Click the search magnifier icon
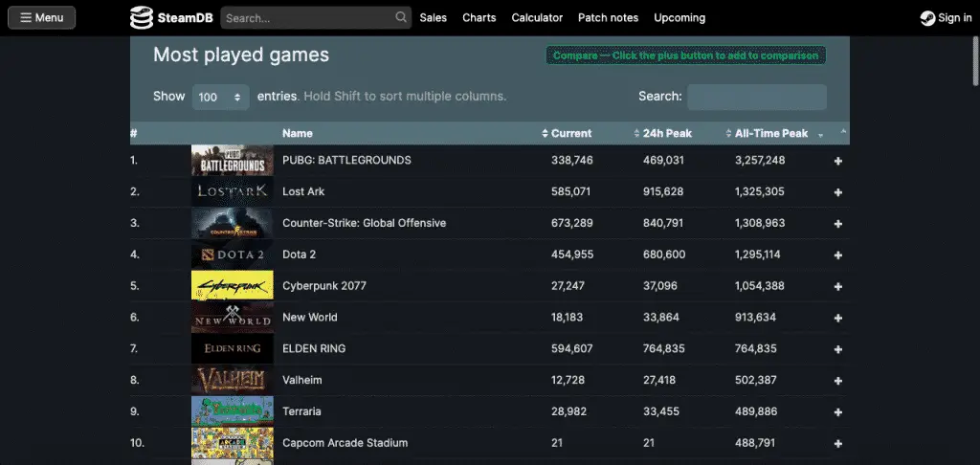980x465 pixels. click(x=401, y=17)
